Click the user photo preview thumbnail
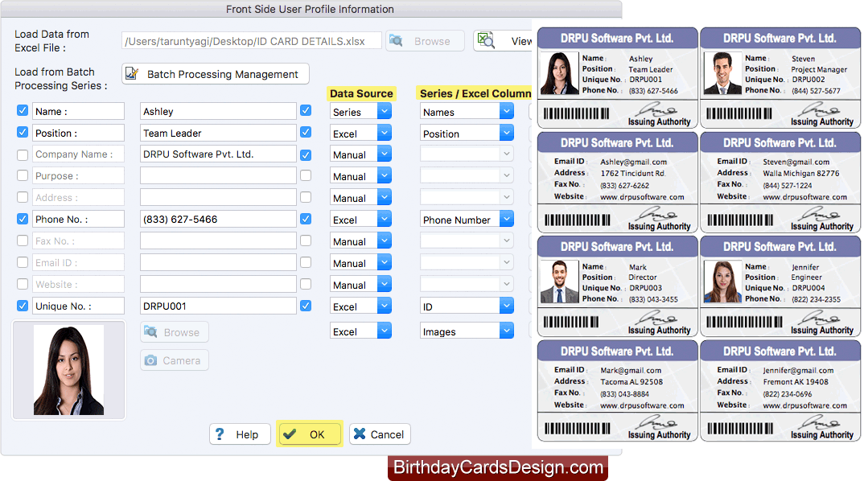 click(68, 370)
